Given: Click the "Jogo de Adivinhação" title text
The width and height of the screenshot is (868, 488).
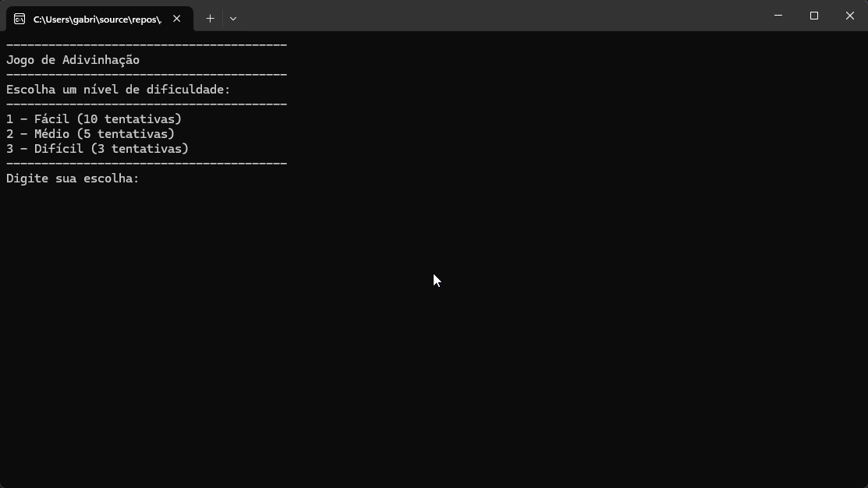Looking at the screenshot, I should [73, 60].
